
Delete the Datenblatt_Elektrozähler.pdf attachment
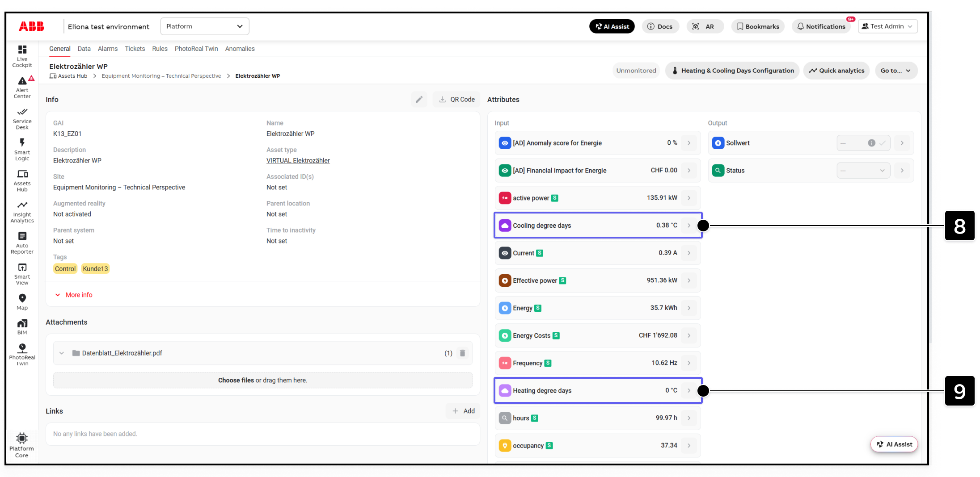462,353
